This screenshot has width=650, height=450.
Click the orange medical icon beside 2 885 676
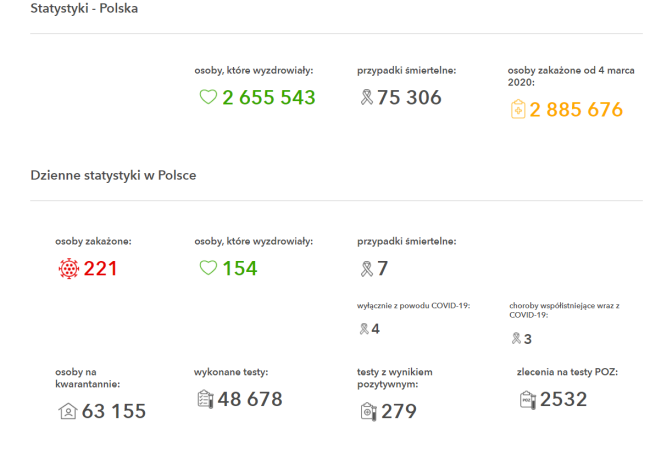pyautogui.click(x=517, y=110)
